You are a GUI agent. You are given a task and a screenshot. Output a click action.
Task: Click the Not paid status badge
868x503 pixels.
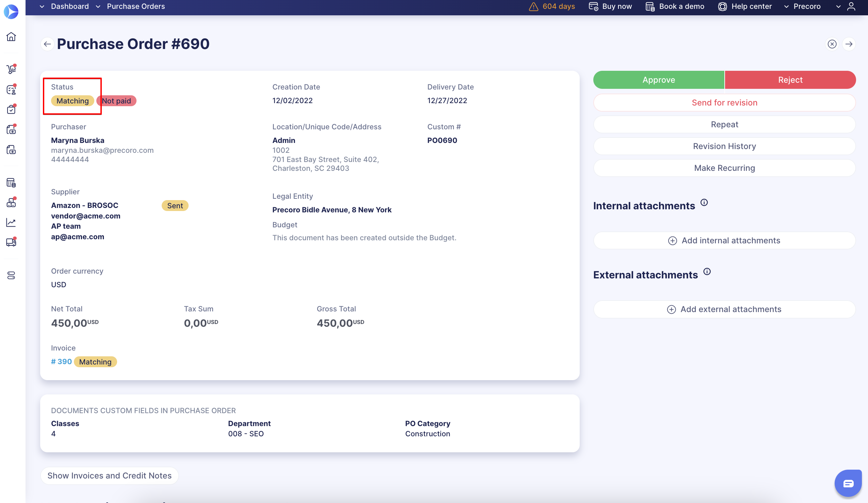coord(116,101)
